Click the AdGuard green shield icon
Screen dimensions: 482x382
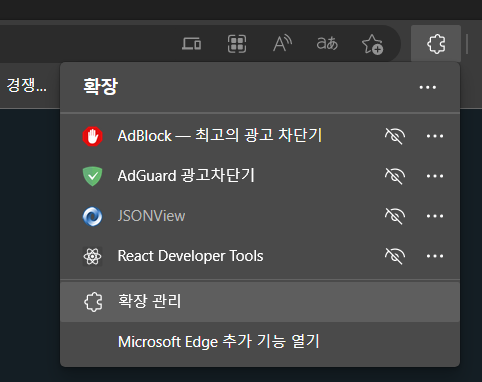92,176
